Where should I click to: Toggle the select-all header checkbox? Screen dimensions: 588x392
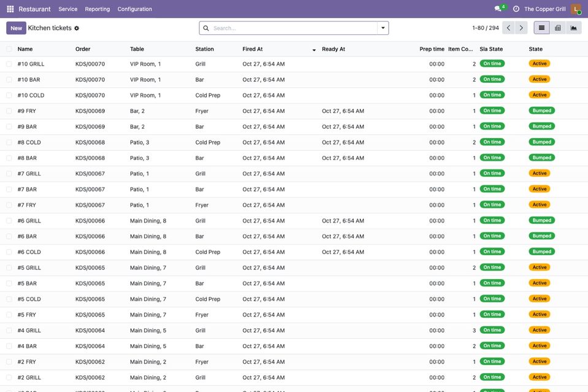point(9,48)
